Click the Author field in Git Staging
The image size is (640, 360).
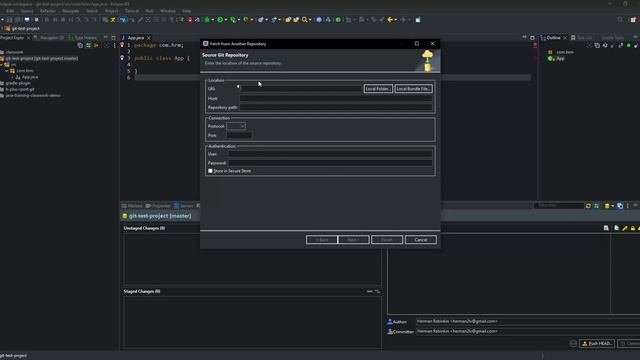click(x=528, y=321)
